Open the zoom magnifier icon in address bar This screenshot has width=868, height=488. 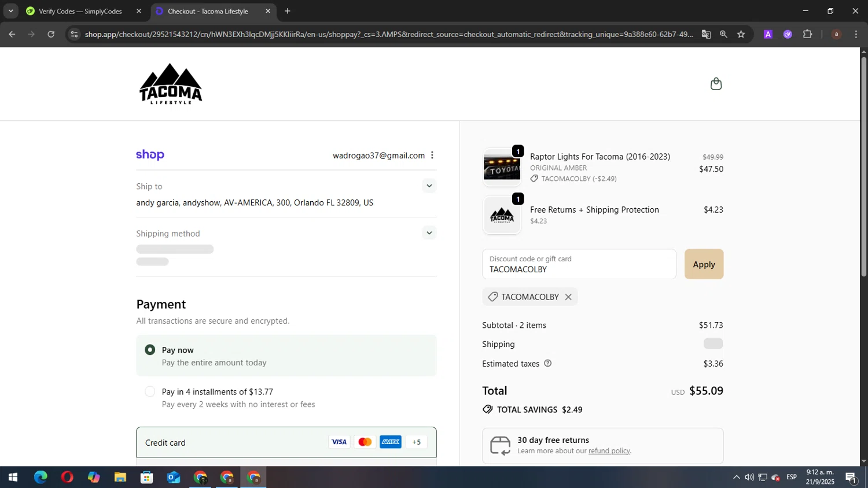[x=723, y=34]
